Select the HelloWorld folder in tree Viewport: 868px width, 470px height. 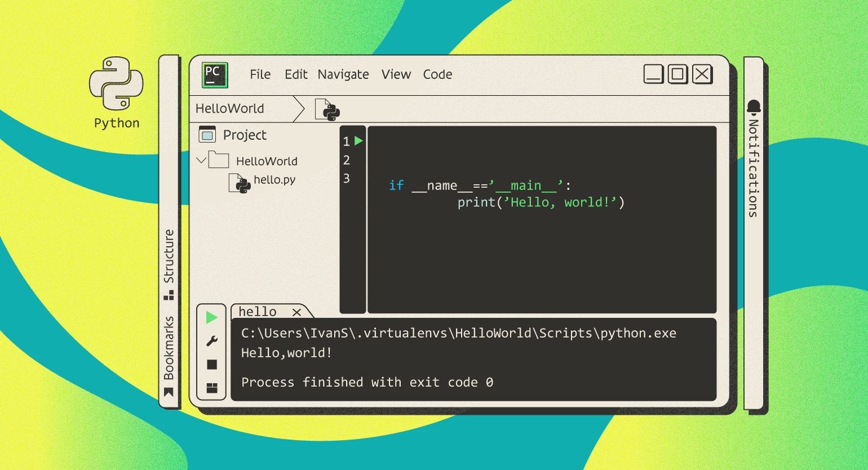[x=266, y=161]
